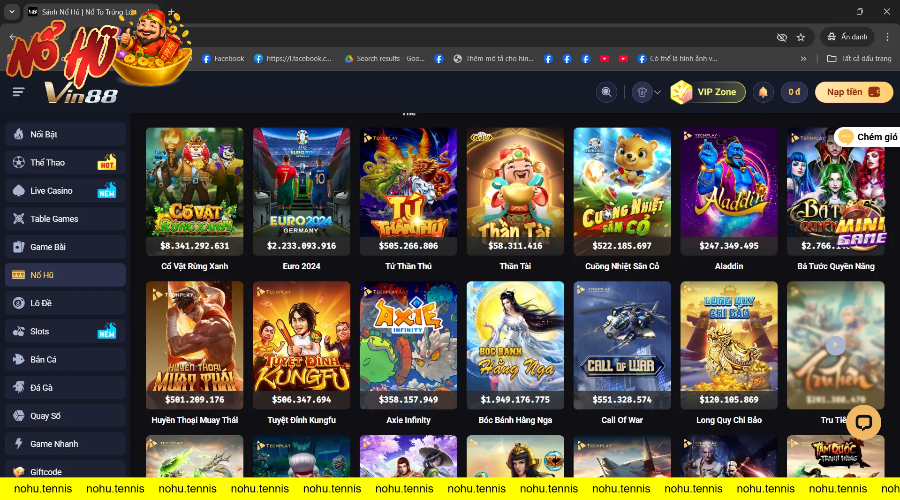Screen dimensions: 900x500
Task: Click the bookmark star in the address bar
Action: tap(800, 37)
